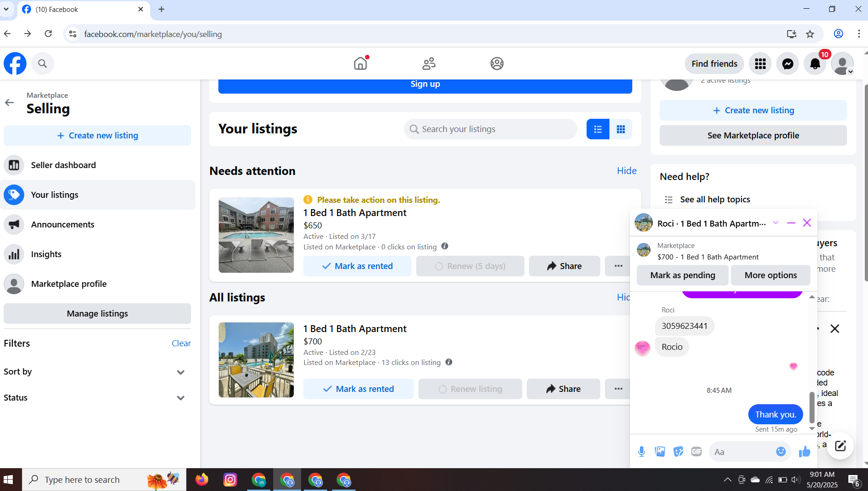Attach a photo in the chat
Viewport: 868px width, 491px height.
[660, 452]
